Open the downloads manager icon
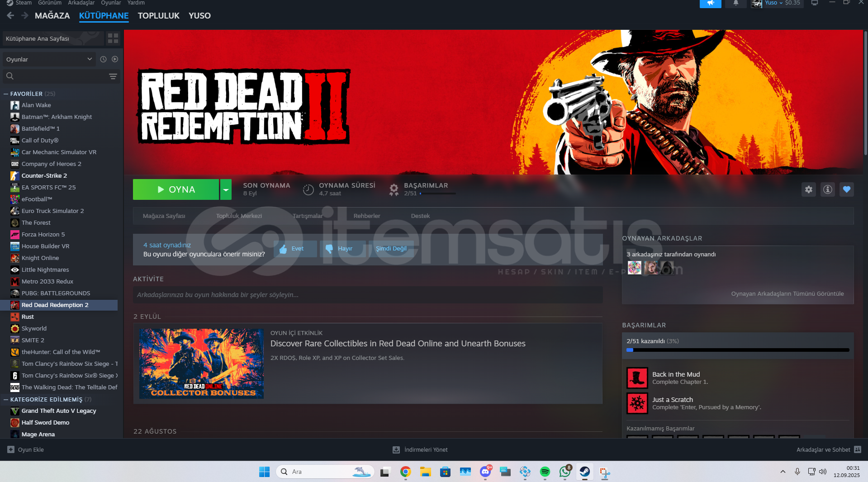This screenshot has height=482, width=868. (x=396, y=449)
